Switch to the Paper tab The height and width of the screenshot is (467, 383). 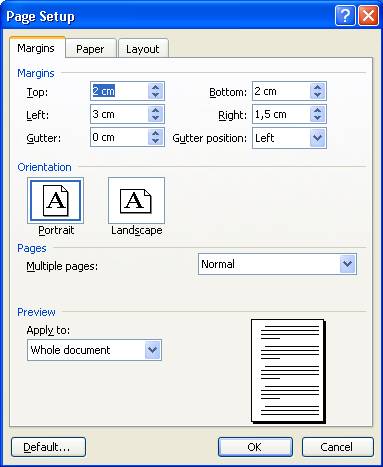pos(90,49)
